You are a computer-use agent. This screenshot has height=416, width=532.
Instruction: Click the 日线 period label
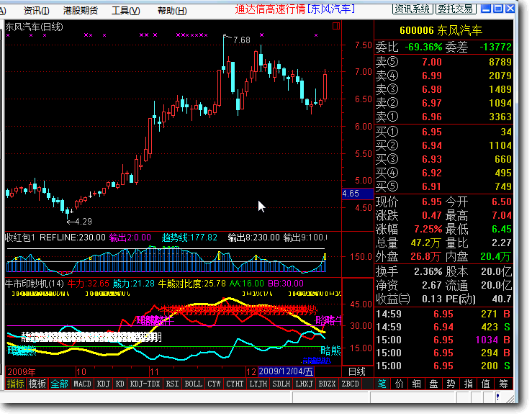click(357, 372)
